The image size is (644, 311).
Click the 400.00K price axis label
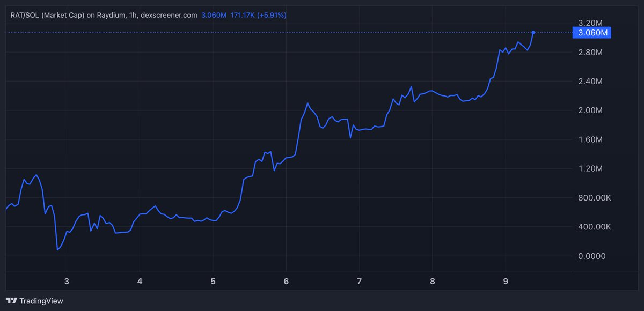click(595, 227)
